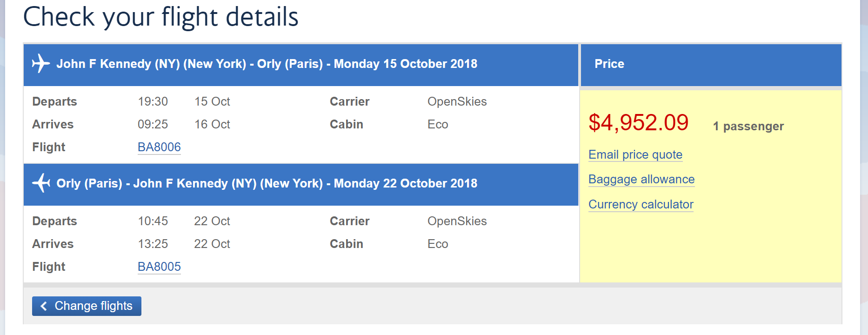
Task: Click the "1 passenger" label
Action: (x=748, y=126)
